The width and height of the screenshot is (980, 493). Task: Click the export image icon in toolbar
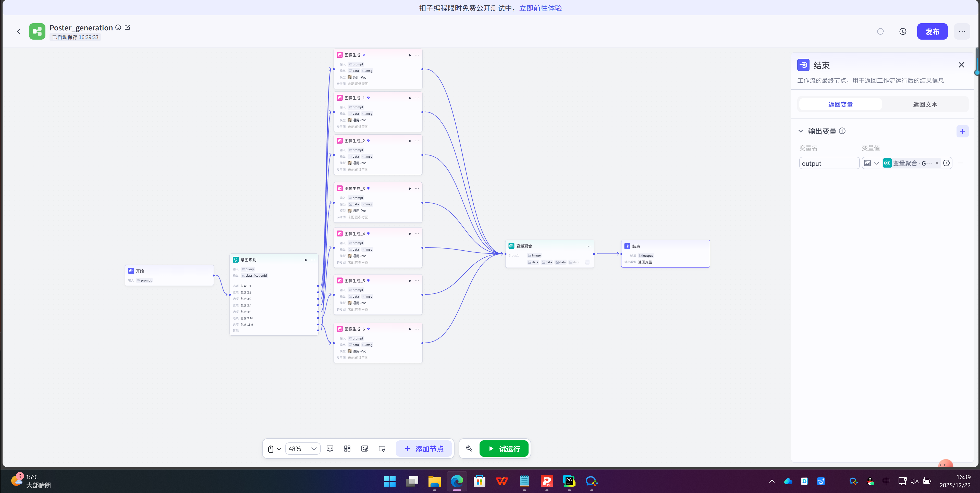[364, 449]
